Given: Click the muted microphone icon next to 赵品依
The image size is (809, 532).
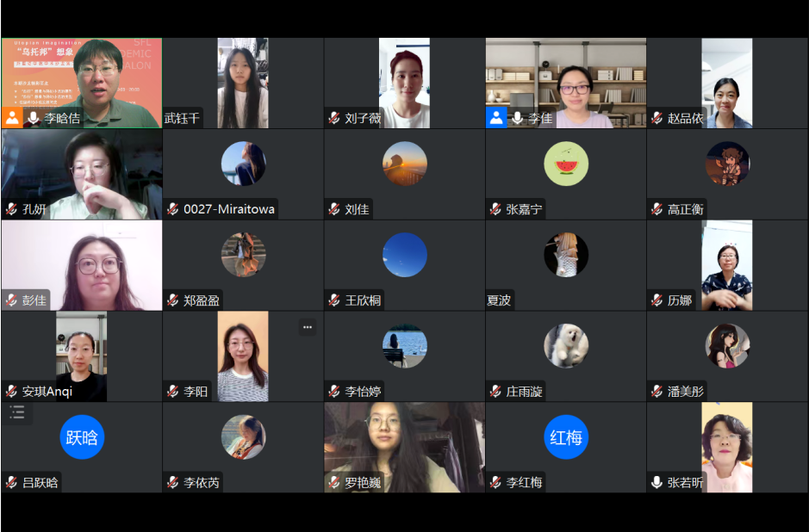Looking at the screenshot, I should [x=657, y=118].
